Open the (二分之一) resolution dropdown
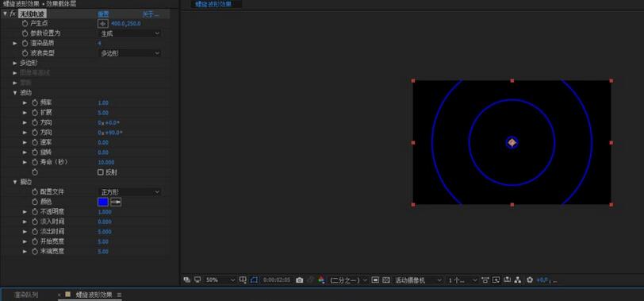The width and height of the screenshot is (644, 301). (348, 280)
